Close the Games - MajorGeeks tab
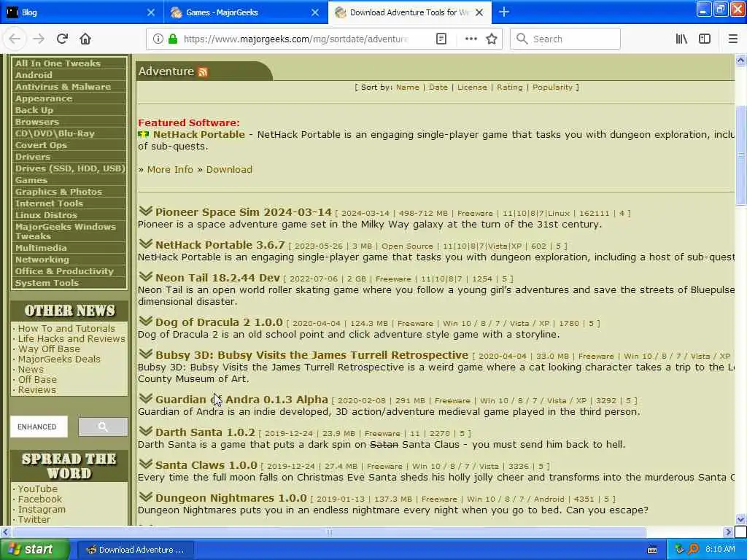 click(x=315, y=12)
